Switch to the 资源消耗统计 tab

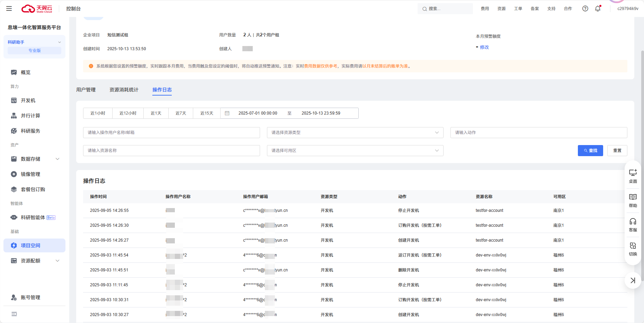coord(124,90)
